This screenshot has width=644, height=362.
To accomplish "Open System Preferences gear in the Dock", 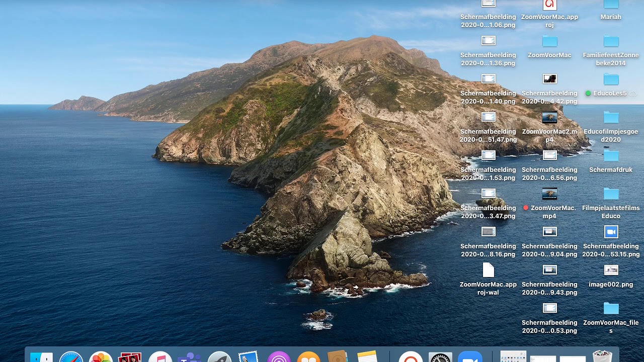I will [440, 357].
